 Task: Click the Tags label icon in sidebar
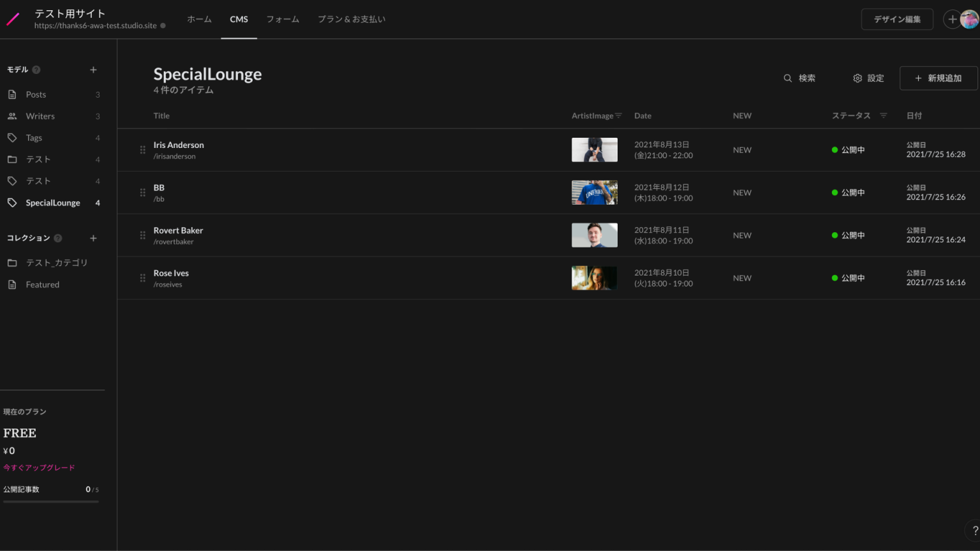[13, 138]
